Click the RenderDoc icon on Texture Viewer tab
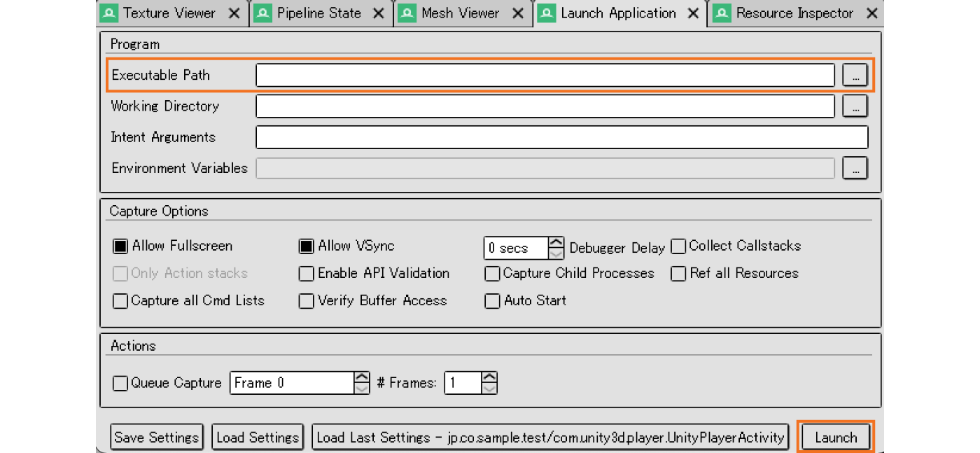The image size is (980, 453). tap(108, 13)
